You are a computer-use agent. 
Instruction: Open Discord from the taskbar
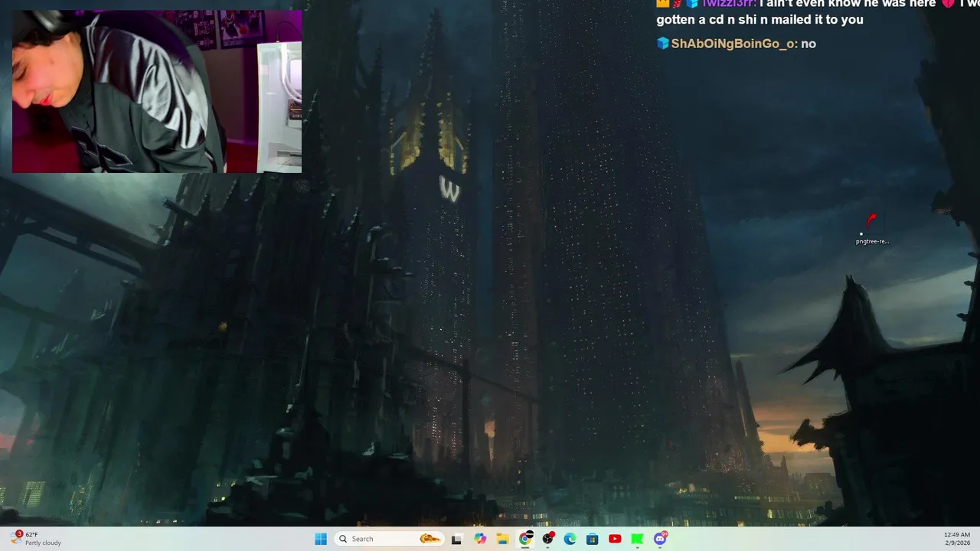coord(660,539)
